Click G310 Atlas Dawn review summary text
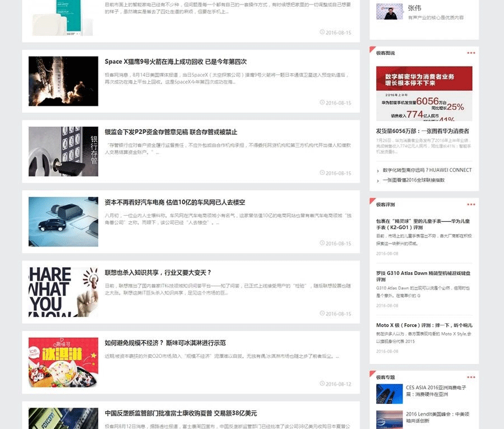This screenshot has width=504, height=429. pyautogui.click(x=423, y=292)
